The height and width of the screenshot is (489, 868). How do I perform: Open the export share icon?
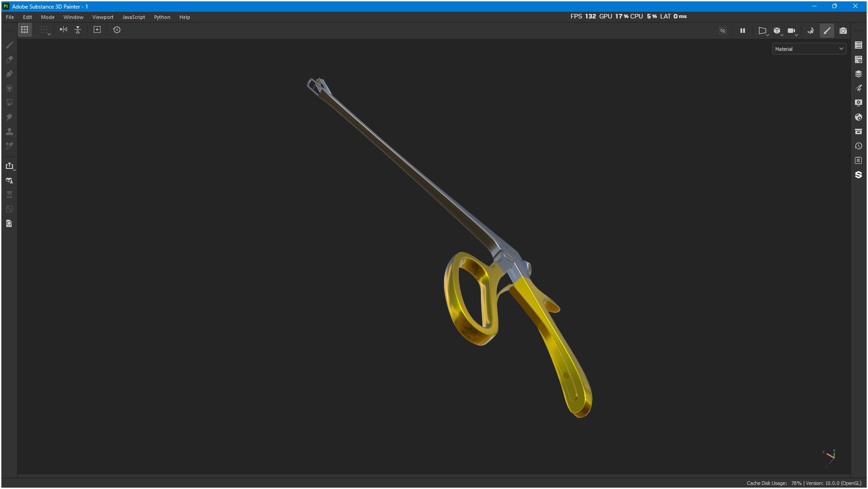tap(9, 166)
